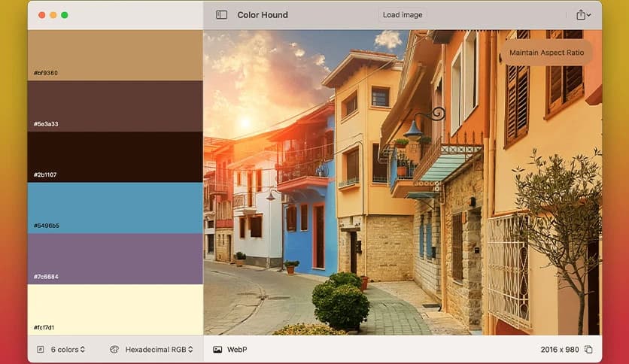
Task: Minimize the window with yellow button
Action: (x=53, y=15)
